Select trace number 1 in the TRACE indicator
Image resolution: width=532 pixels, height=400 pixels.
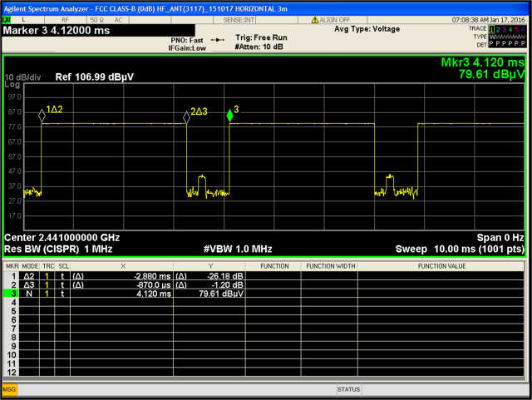coord(491,30)
